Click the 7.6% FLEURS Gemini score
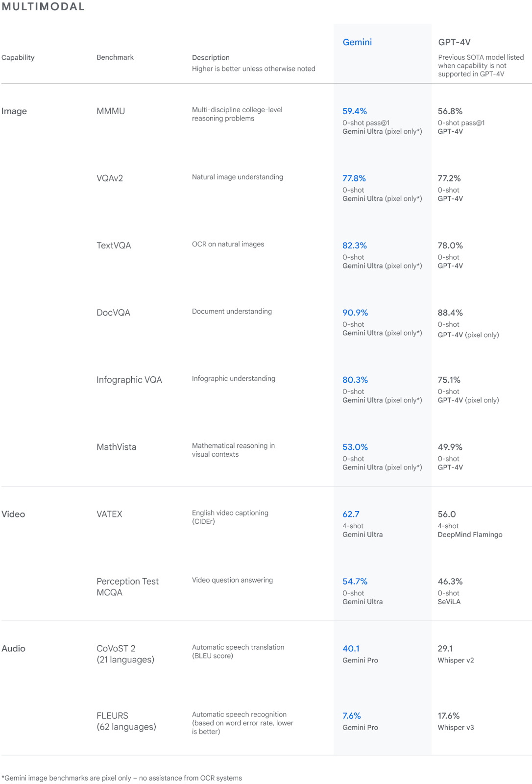This screenshot has width=532, height=784. [351, 716]
